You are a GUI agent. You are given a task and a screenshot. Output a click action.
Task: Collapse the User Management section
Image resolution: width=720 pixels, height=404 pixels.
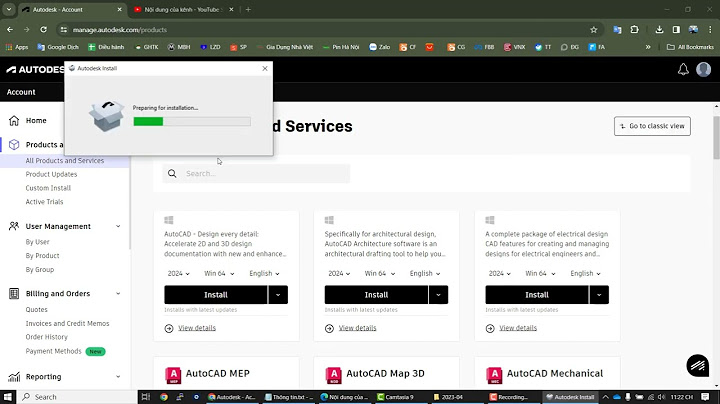coord(118,226)
